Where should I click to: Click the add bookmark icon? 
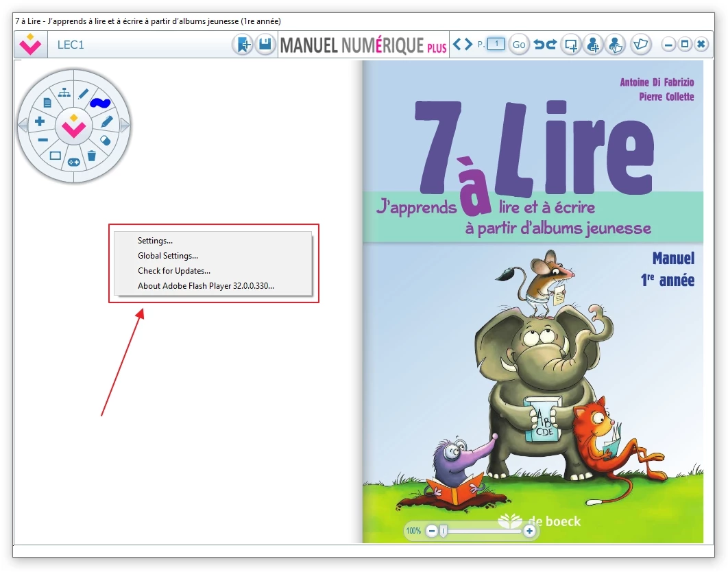243,45
